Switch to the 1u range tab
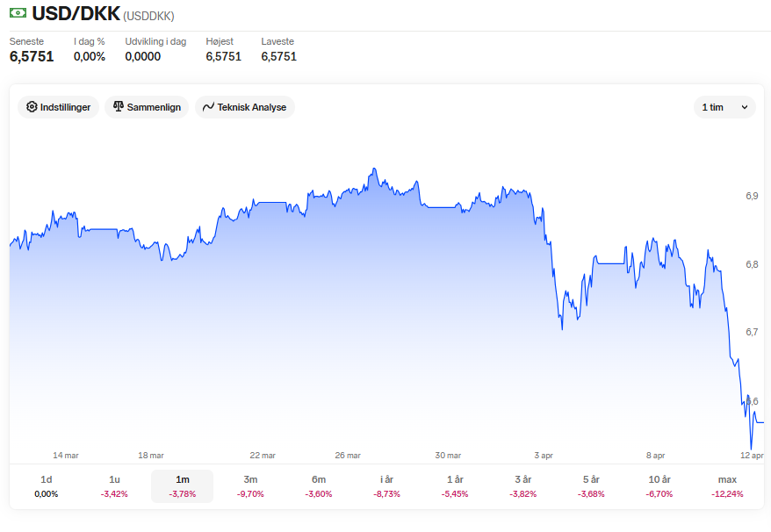This screenshot has width=771, height=532. click(x=114, y=486)
